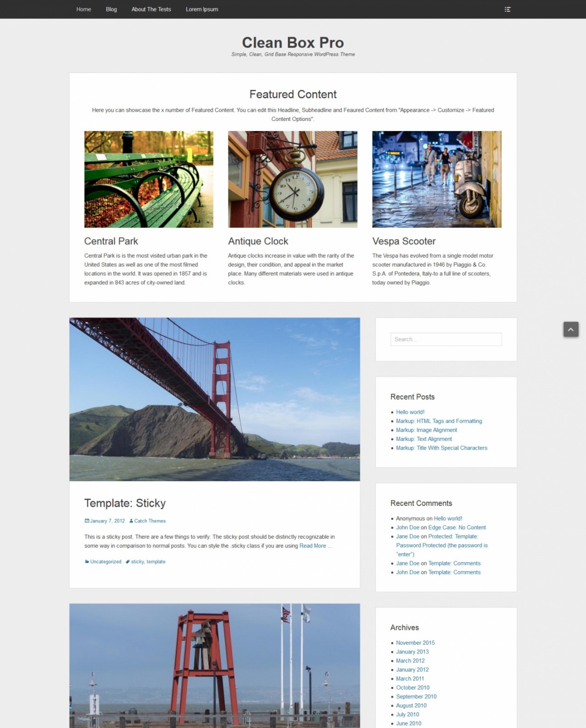Click the tag icon beside sticky
Screen dimensions: 586x728
(x=128, y=561)
